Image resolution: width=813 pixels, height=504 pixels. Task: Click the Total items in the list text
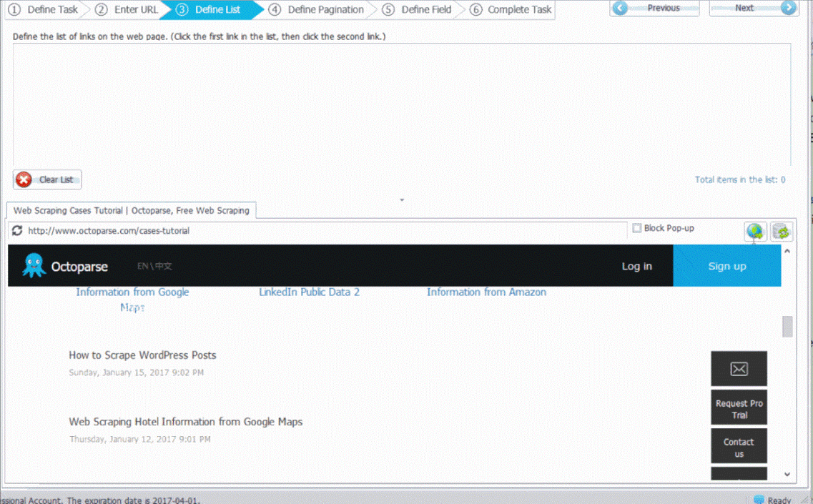(740, 179)
